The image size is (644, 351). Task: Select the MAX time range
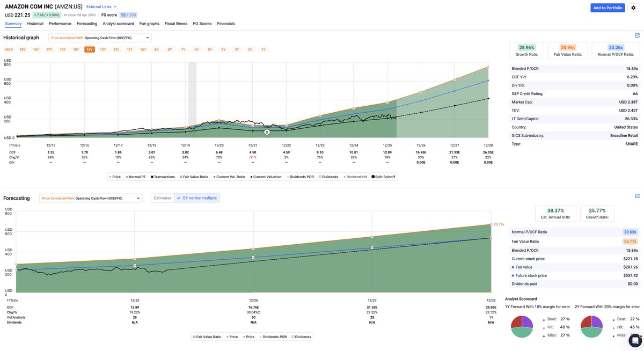(x=9, y=49)
